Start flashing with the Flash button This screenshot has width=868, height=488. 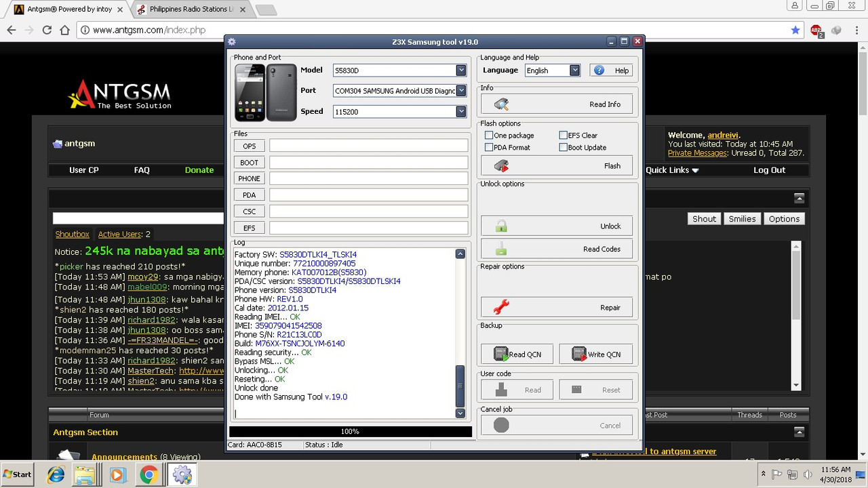[556, 166]
